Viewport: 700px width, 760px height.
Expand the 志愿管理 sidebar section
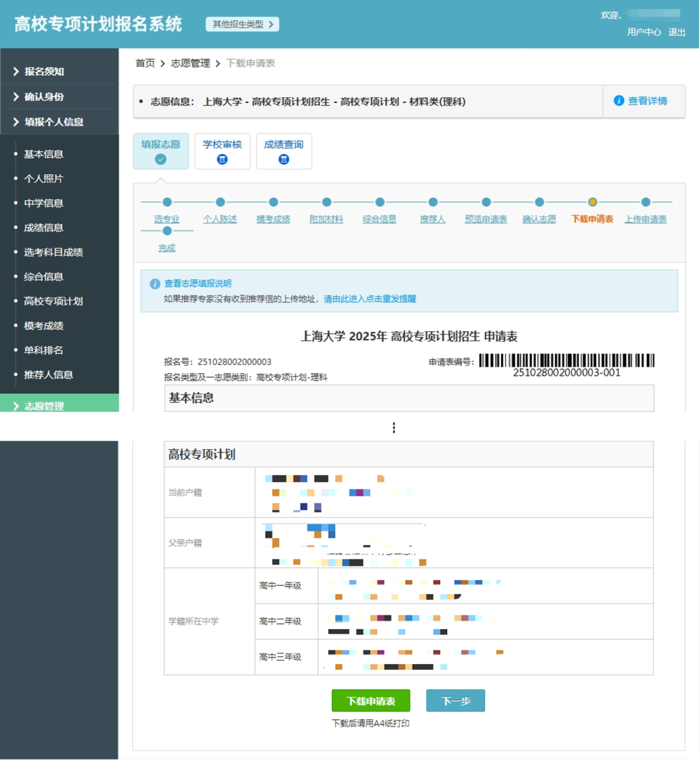(45, 406)
